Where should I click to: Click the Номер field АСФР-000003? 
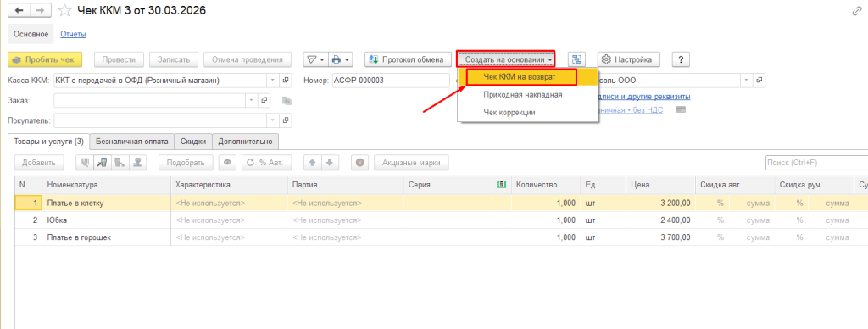pos(391,81)
